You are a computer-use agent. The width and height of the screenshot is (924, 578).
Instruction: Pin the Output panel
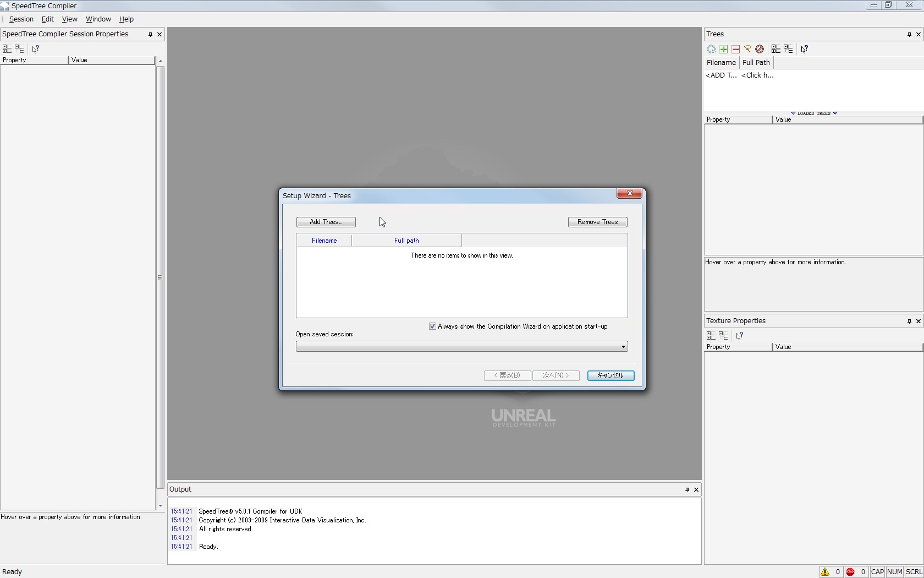(x=687, y=489)
